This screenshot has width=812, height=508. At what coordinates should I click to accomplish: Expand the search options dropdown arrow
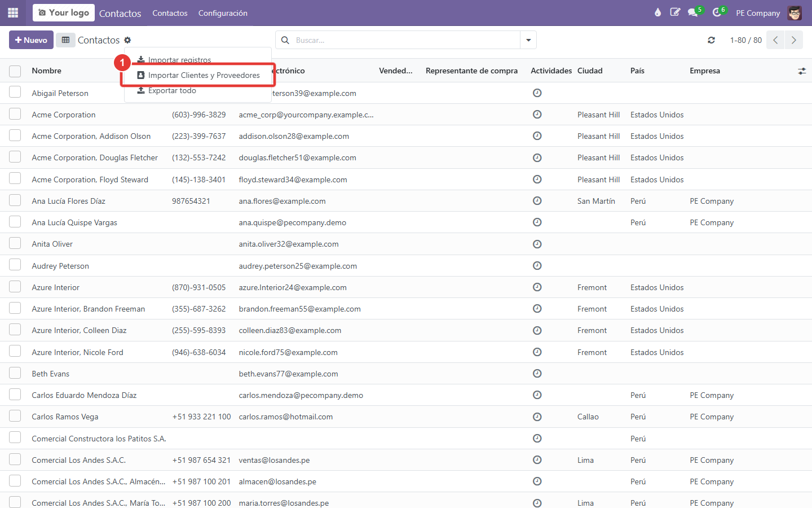528,40
